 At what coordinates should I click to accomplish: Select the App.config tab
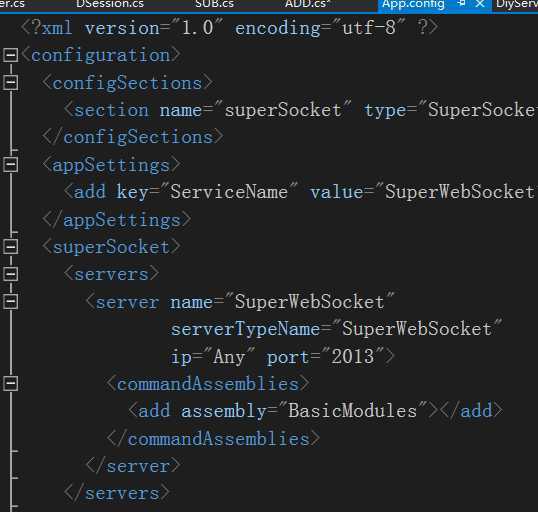(413, 4)
